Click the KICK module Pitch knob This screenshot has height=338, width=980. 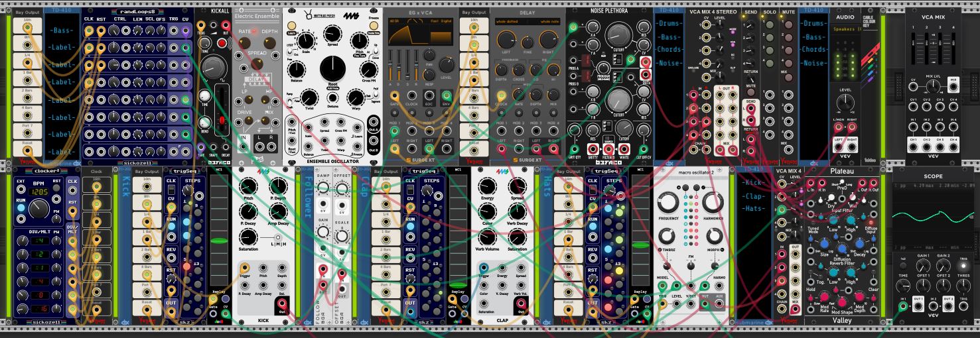click(x=249, y=188)
